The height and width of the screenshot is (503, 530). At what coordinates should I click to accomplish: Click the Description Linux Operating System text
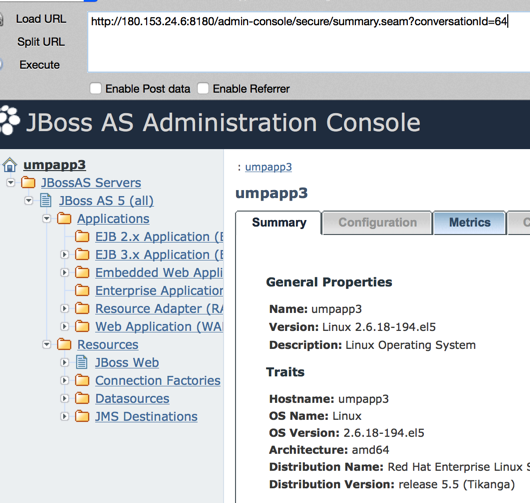point(372,345)
